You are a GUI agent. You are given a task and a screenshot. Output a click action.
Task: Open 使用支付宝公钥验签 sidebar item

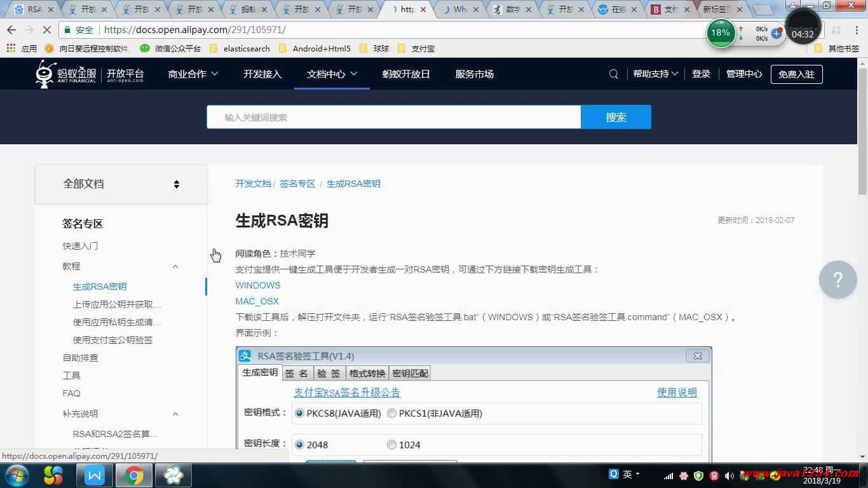(x=112, y=340)
